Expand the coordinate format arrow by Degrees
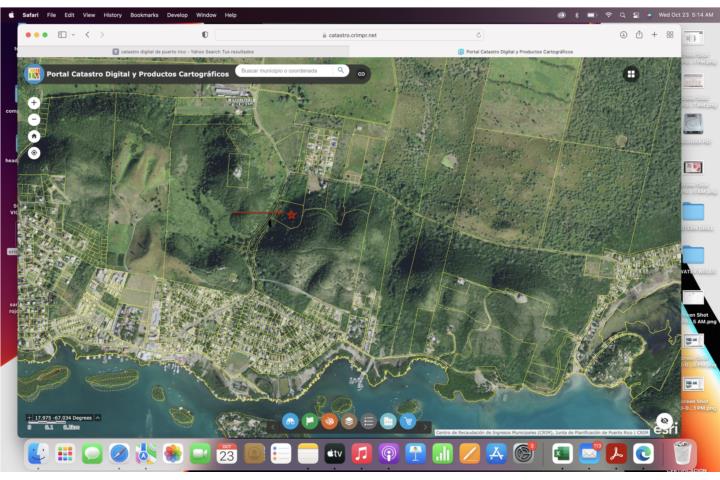Image resolution: width=720 pixels, height=480 pixels. (x=97, y=417)
